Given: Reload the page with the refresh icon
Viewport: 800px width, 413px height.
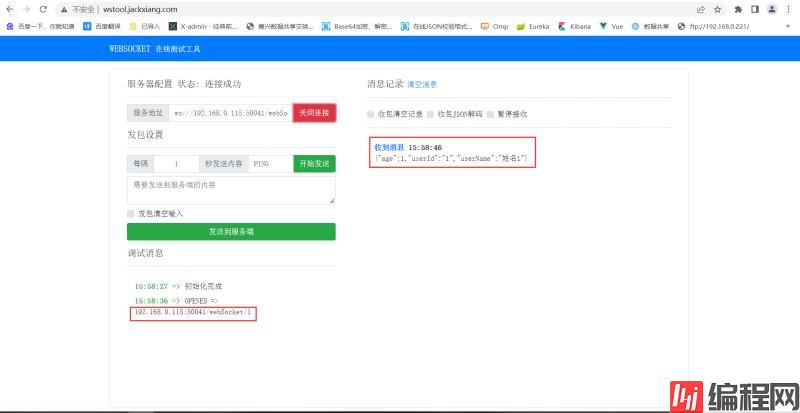Looking at the screenshot, I should [43, 9].
